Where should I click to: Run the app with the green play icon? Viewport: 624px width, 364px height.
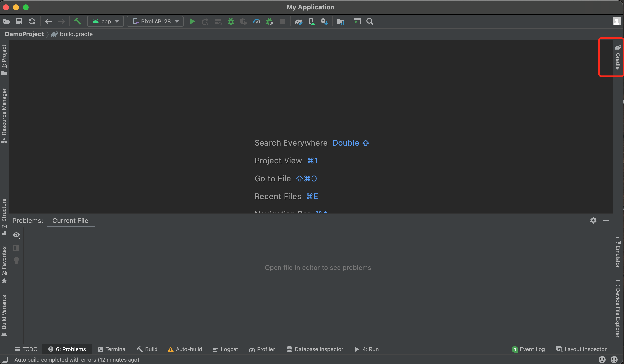pos(192,21)
